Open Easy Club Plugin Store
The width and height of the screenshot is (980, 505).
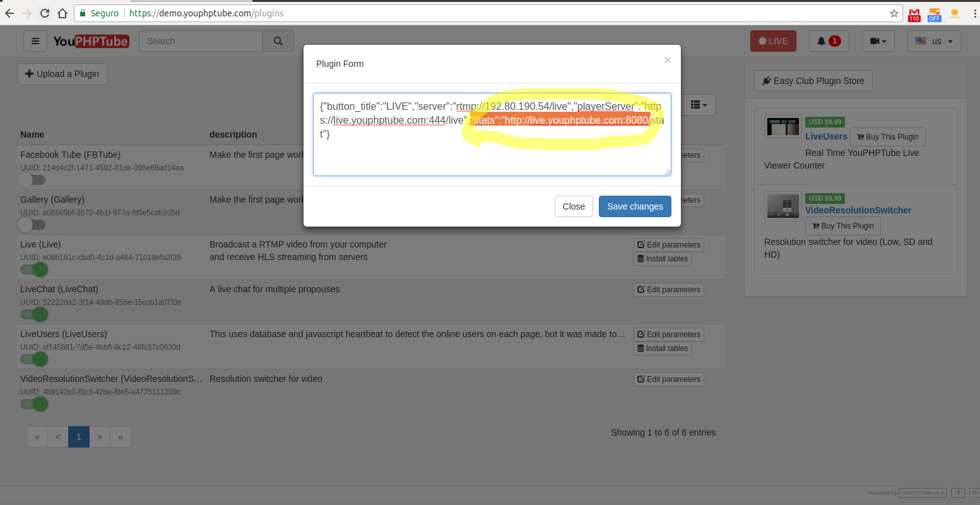[813, 81]
